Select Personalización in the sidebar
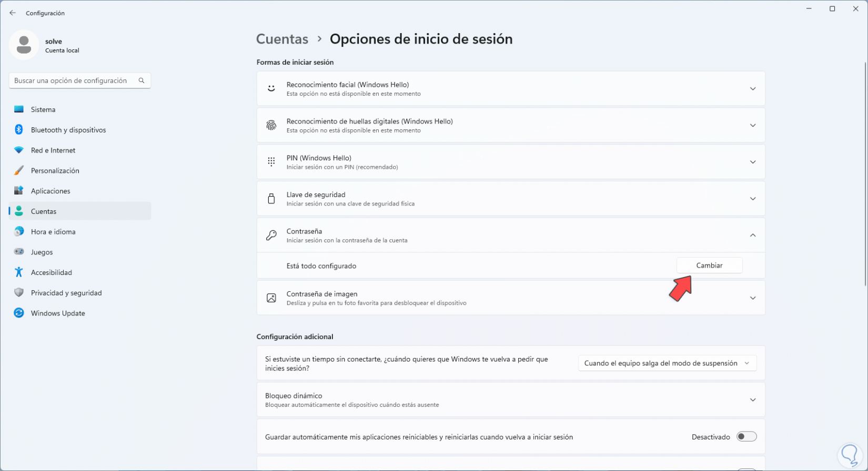The image size is (868, 471). point(80,171)
